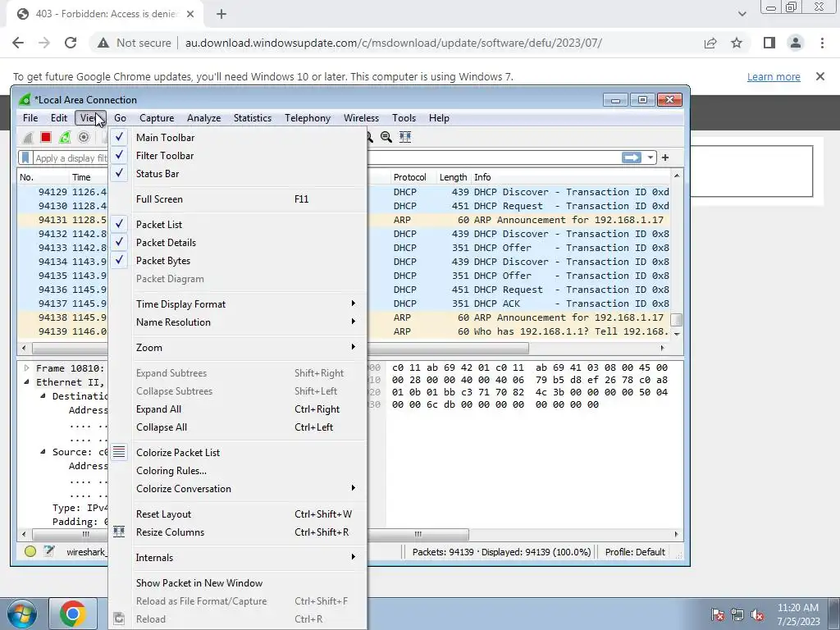Choose Reset Layout in the View menu

pyautogui.click(x=238, y=514)
